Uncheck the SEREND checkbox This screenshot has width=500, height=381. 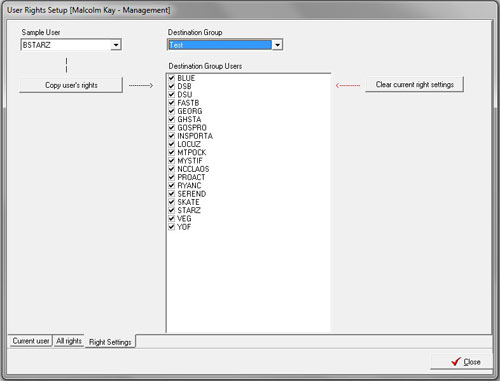tap(172, 194)
